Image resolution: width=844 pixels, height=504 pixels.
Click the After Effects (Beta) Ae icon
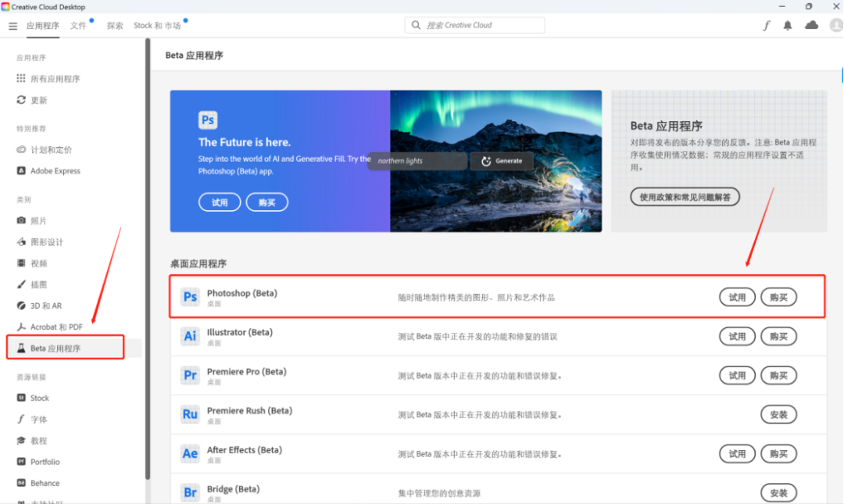click(x=190, y=453)
